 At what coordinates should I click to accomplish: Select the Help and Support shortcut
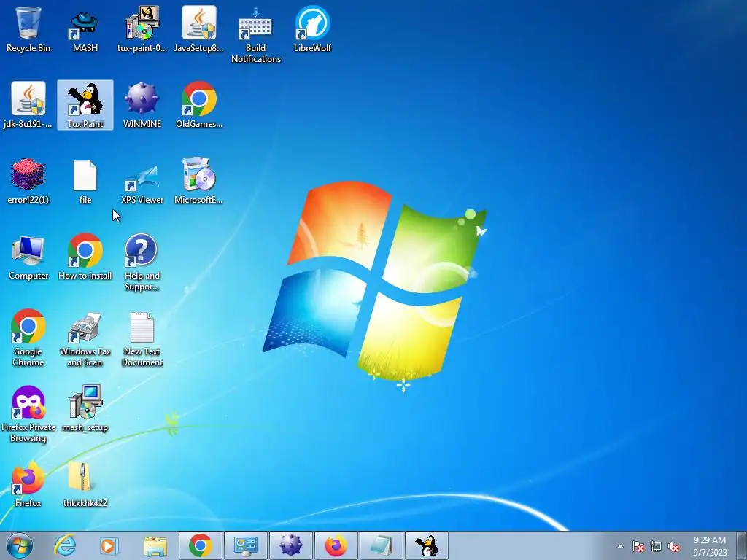142,262
